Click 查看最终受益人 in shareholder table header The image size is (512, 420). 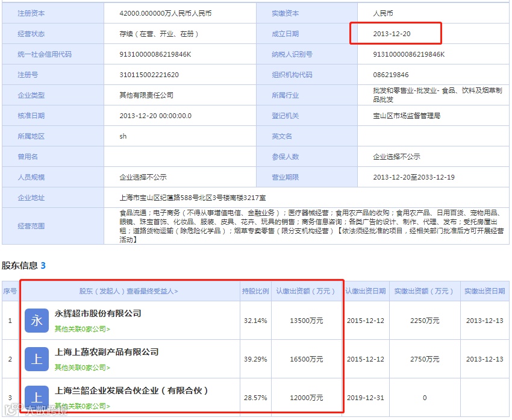(x=152, y=291)
